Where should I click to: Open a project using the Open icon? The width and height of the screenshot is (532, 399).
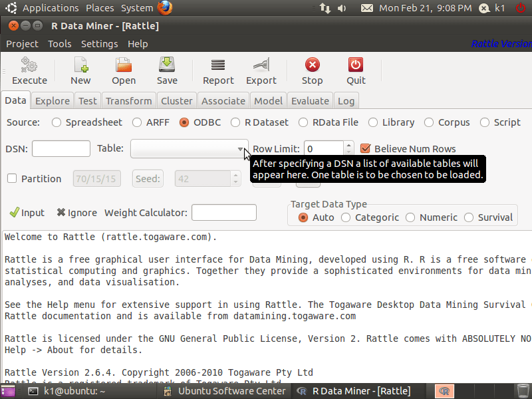point(124,65)
